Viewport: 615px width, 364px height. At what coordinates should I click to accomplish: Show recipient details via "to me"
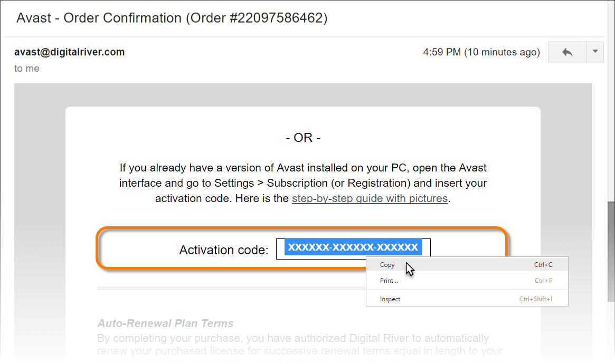coord(26,68)
